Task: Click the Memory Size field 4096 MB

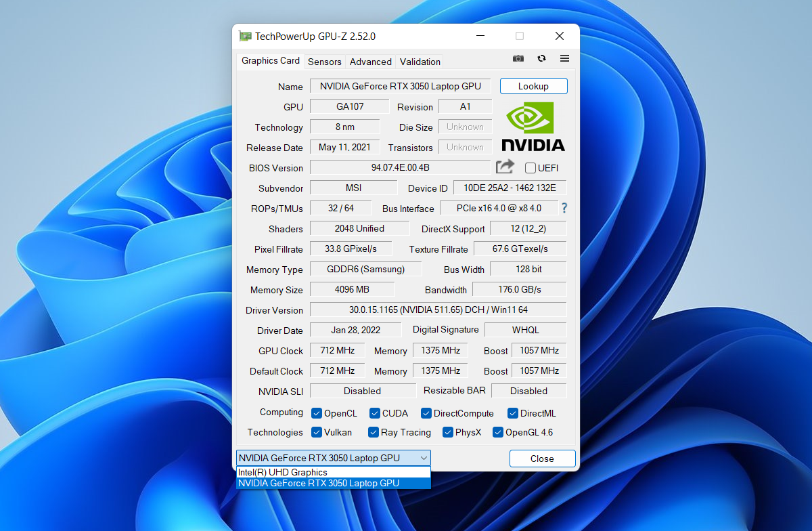Action: [x=353, y=289]
